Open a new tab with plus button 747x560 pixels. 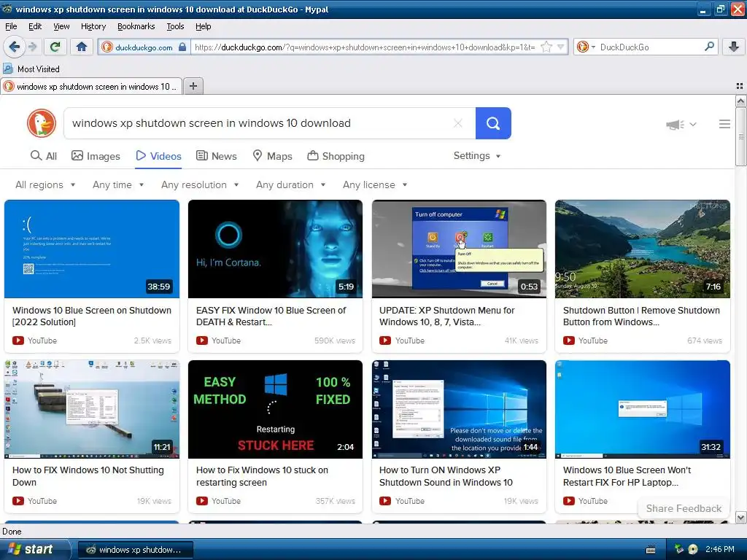click(193, 86)
